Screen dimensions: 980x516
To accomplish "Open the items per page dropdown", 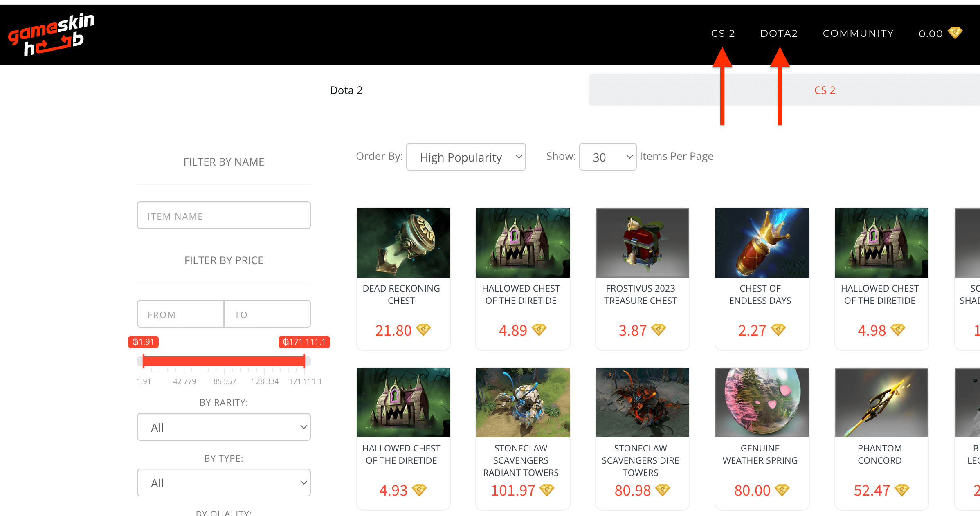I will point(607,157).
